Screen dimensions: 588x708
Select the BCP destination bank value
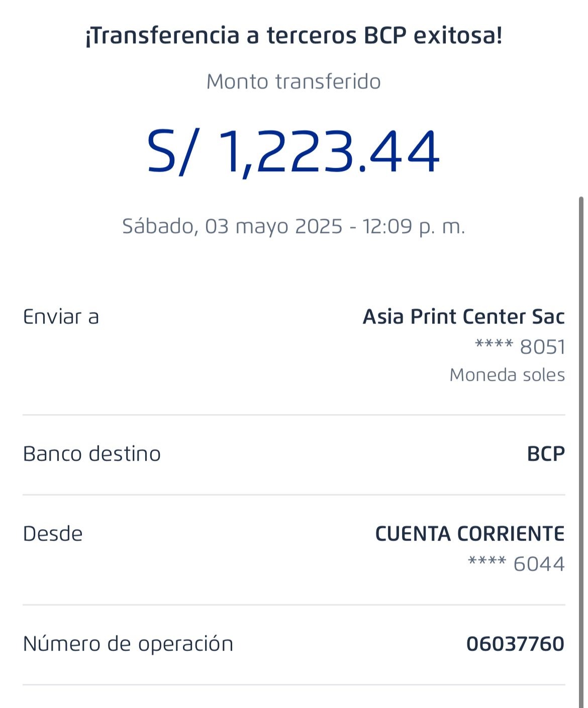pos(545,454)
